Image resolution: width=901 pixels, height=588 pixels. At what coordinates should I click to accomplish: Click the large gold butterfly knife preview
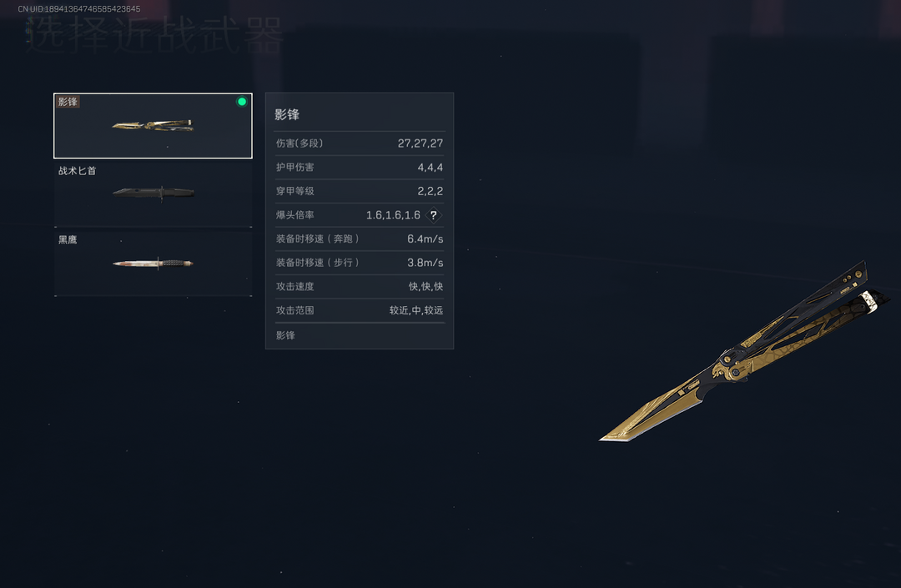pos(743,351)
